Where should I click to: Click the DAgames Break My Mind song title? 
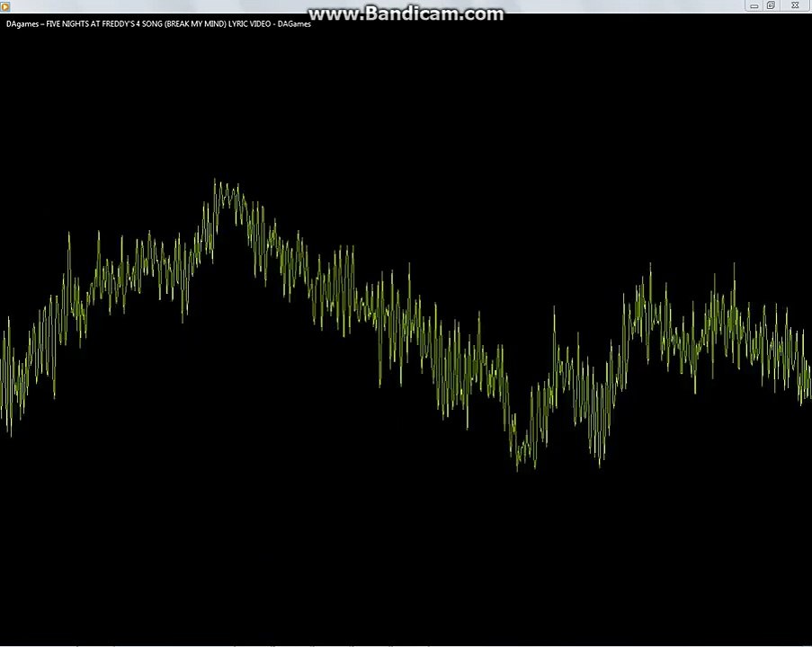158,23
